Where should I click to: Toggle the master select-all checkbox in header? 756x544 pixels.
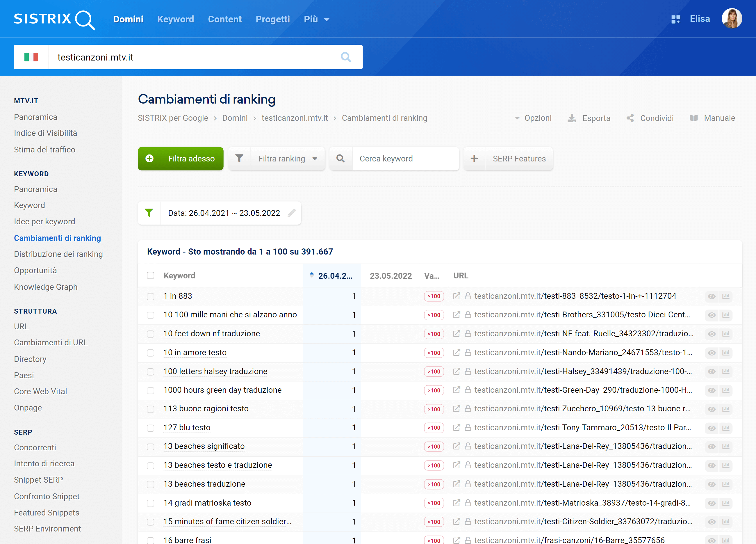[x=151, y=275]
